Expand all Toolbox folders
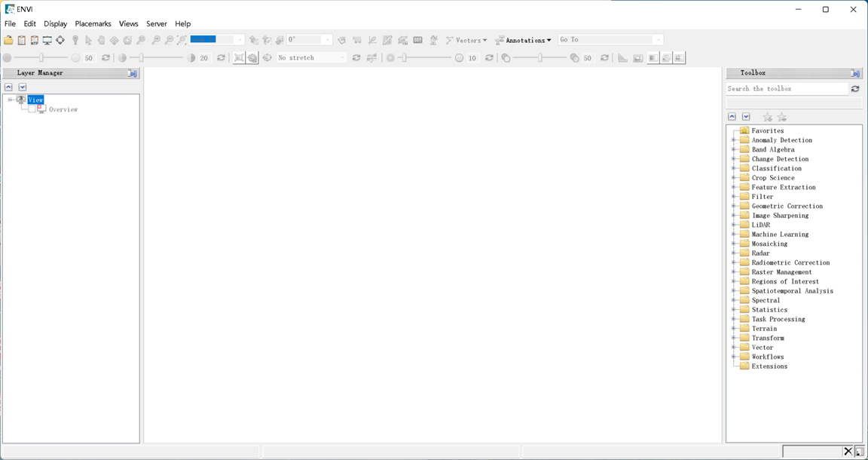 click(746, 117)
